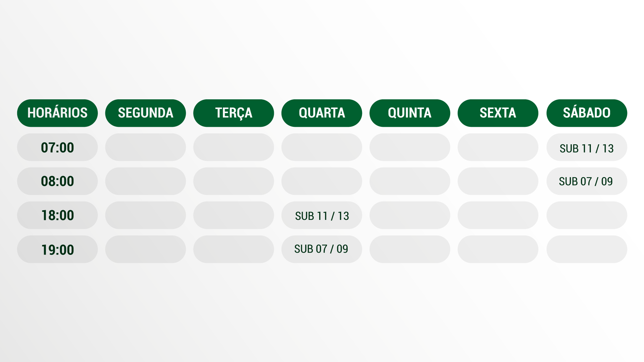644x362 pixels.
Task: Select the 08:00 time row label
Action: click(x=57, y=181)
